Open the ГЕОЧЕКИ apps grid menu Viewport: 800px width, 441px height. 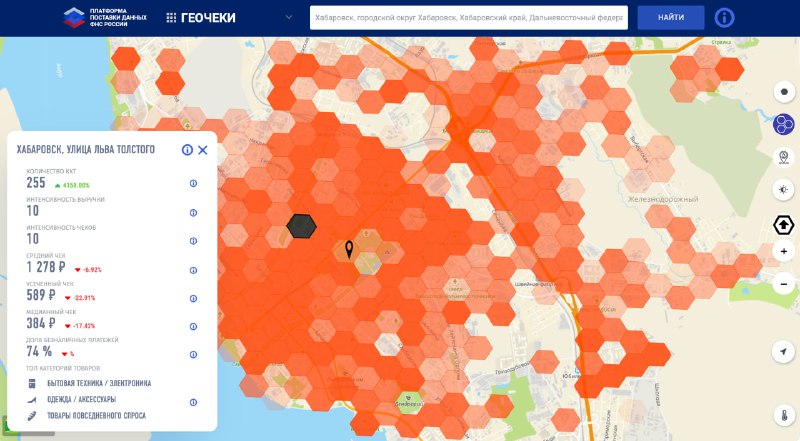171,18
